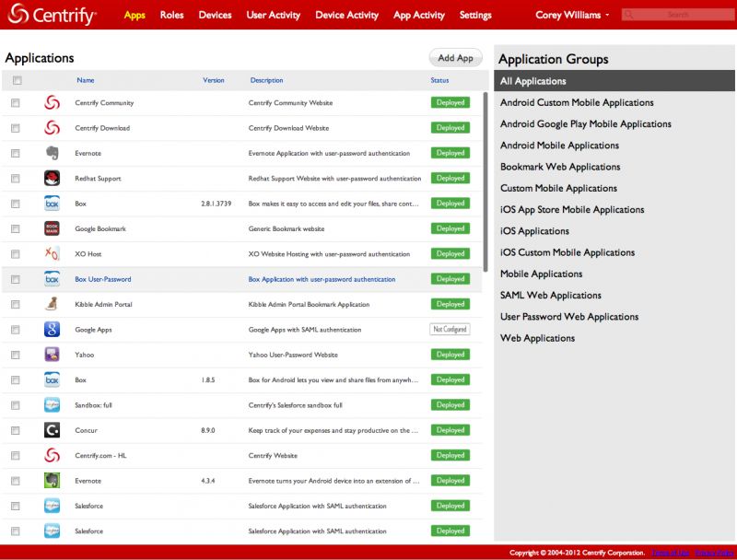Open the Device Activity tab
The height and width of the screenshot is (560, 737).
[x=346, y=15]
